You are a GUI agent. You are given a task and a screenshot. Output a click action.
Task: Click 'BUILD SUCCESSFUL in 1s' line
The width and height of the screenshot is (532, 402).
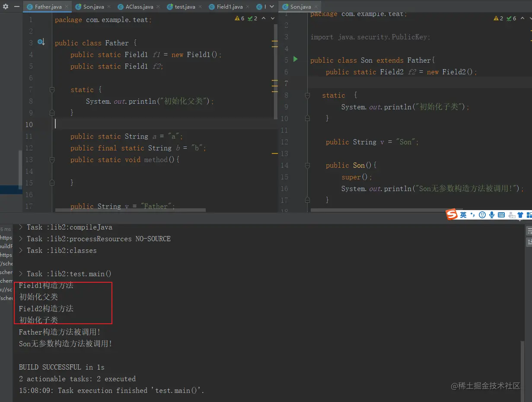(61, 367)
